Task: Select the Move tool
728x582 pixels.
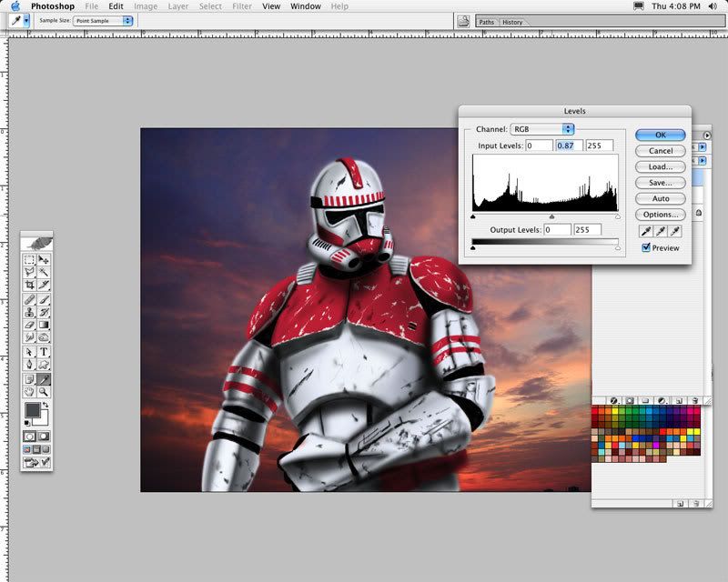Action: pyautogui.click(x=44, y=259)
